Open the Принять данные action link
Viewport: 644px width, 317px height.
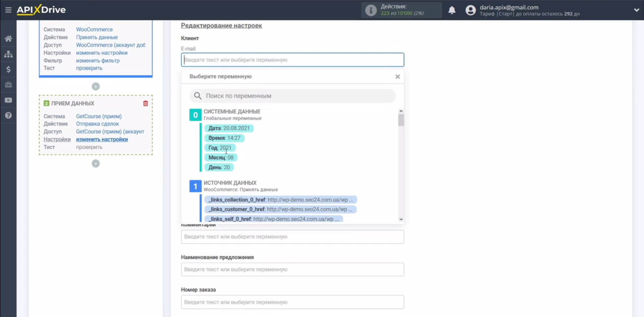[97, 37]
